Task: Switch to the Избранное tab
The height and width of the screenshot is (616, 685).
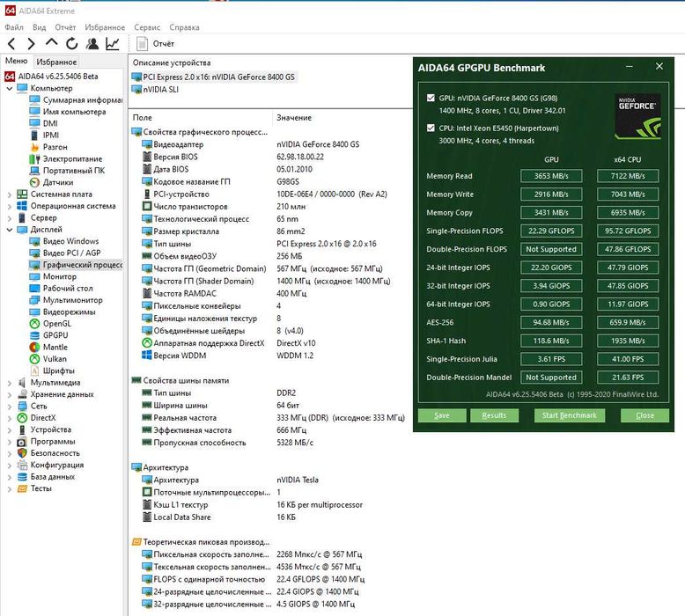Action: (x=56, y=62)
